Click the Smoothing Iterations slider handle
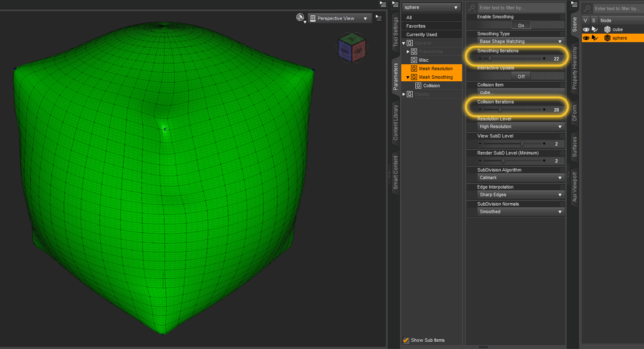644x349 pixels. click(490, 59)
